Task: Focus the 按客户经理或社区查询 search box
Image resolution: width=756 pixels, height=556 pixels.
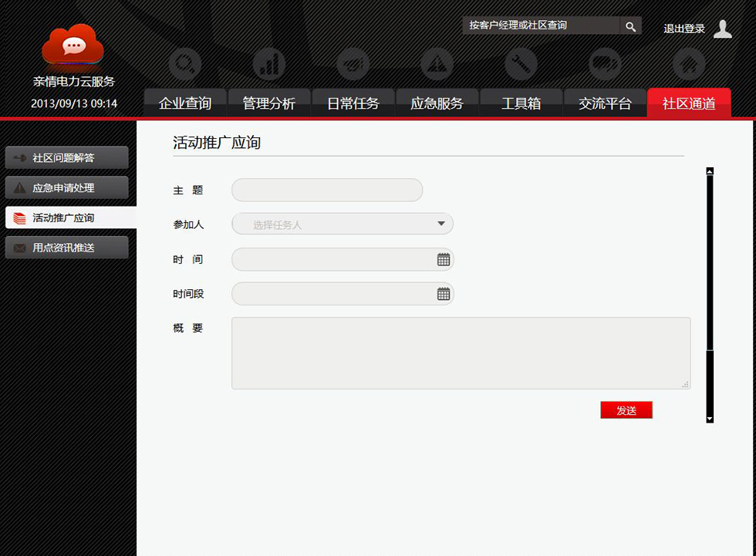Action: pos(541,25)
